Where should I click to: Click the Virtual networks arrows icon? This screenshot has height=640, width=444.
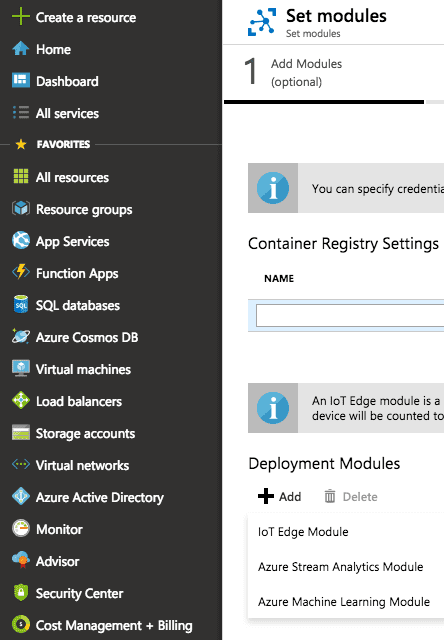[21, 464]
